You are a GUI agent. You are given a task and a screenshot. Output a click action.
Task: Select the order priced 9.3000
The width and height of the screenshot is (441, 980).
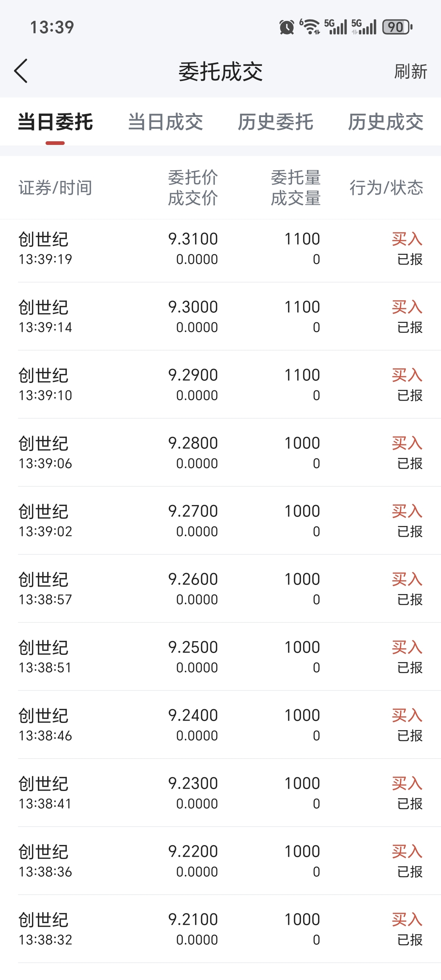[220, 316]
